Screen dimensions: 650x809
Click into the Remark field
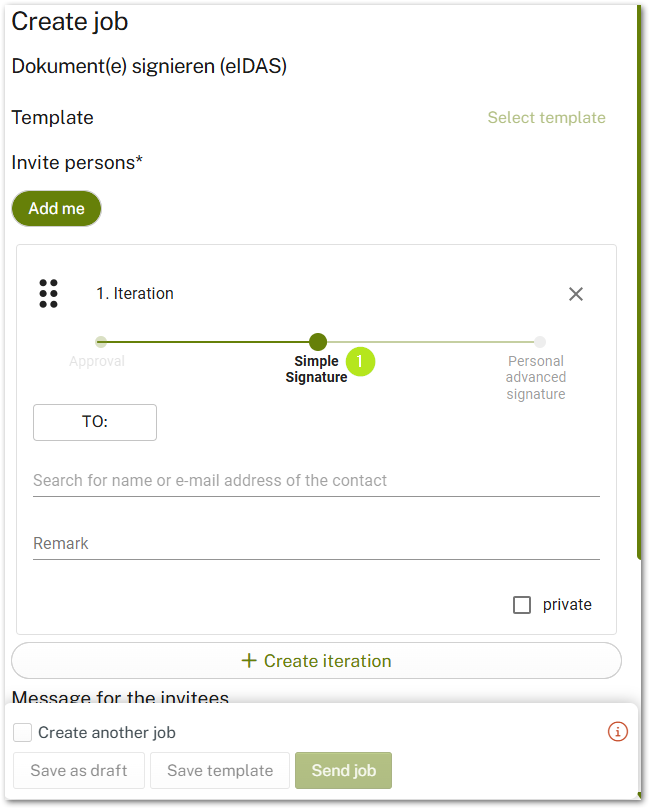pos(316,544)
